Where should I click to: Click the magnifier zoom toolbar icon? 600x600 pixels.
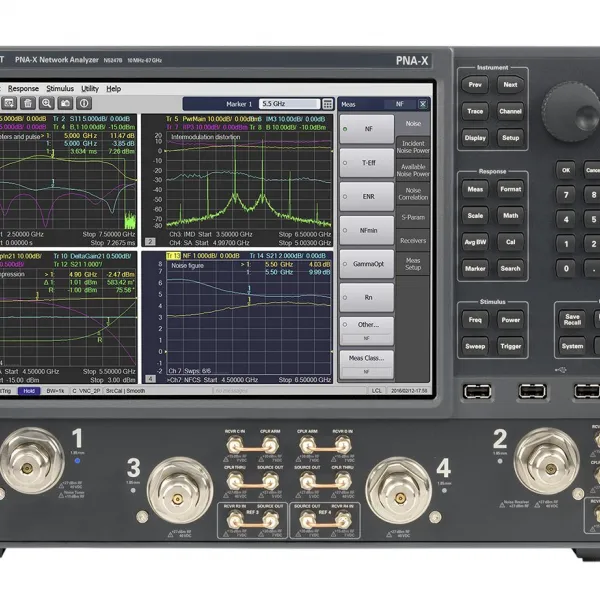47,103
